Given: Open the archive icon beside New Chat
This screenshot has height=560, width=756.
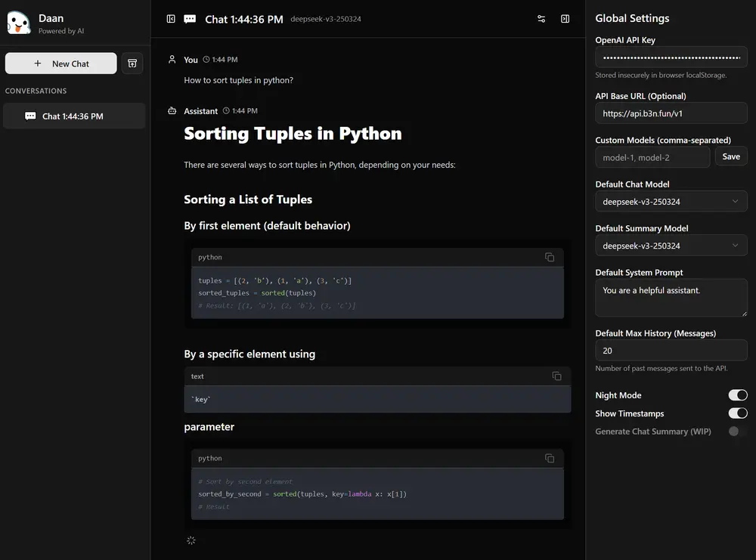Looking at the screenshot, I should [132, 63].
